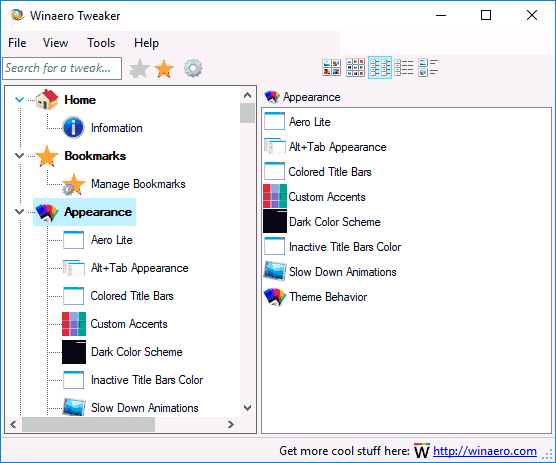This screenshot has width=556, height=463.
Task: Open Theme Behavior label in right pane
Action: pyautogui.click(x=328, y=297)
